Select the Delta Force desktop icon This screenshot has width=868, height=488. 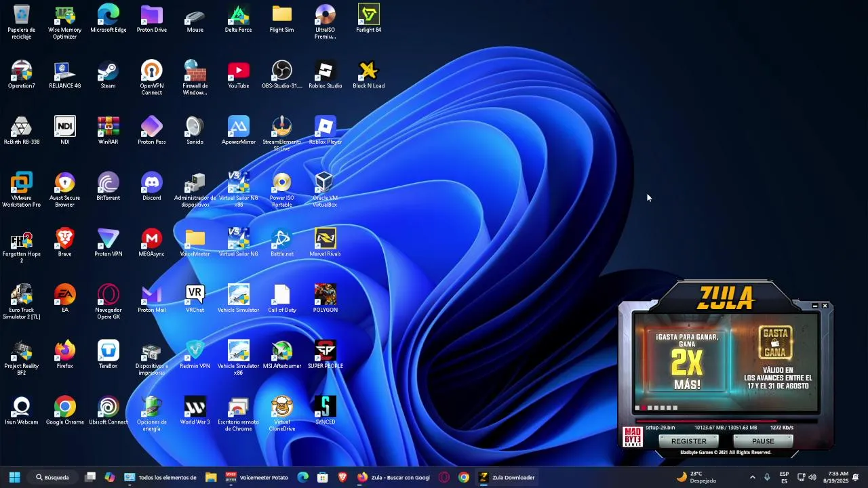pyautogui.click(x=238, y=18)
